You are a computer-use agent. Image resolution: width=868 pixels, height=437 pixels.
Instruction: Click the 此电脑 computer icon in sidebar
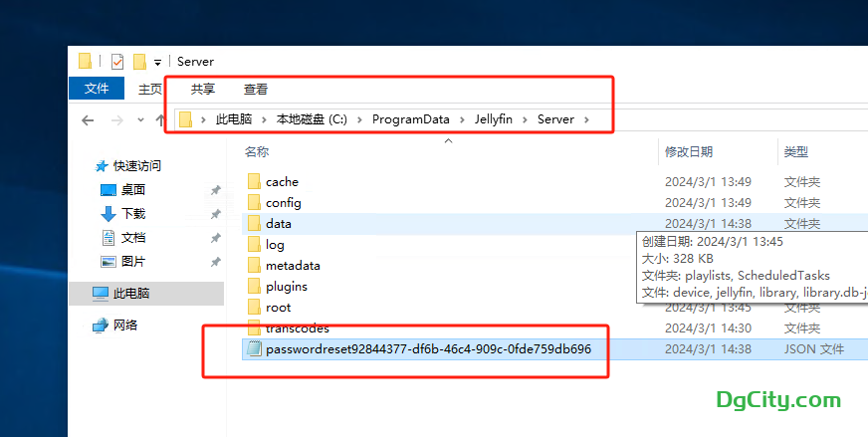pos(101,294)
